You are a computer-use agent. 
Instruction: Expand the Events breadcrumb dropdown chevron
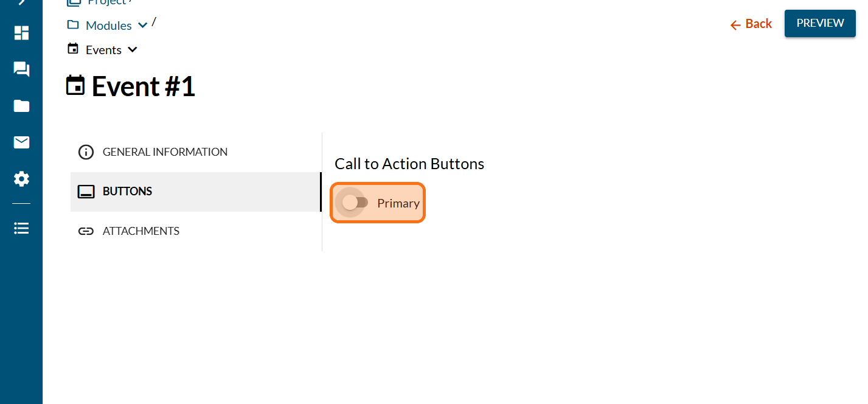tap(133, 49)
